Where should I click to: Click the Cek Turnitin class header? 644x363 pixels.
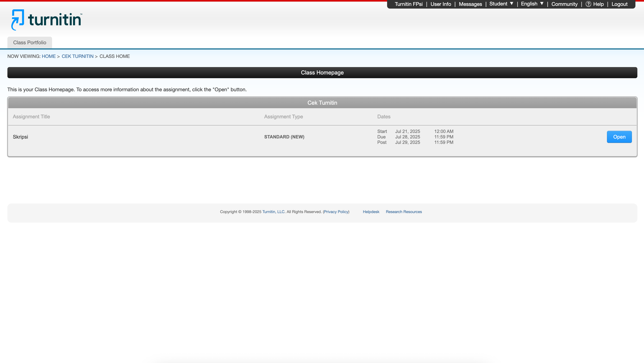click(322, 103)
